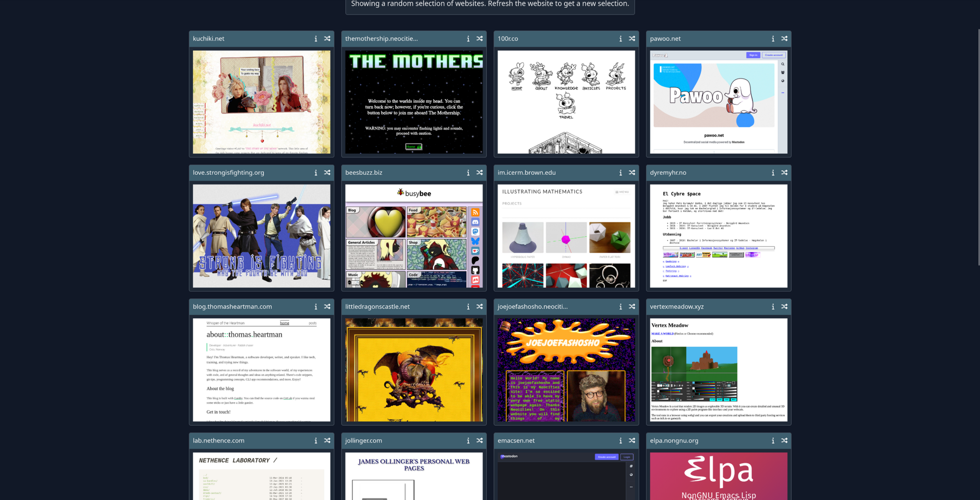980x500 pixels.
Task: Click info icon on 100r.co card
Action: (620, 39)
